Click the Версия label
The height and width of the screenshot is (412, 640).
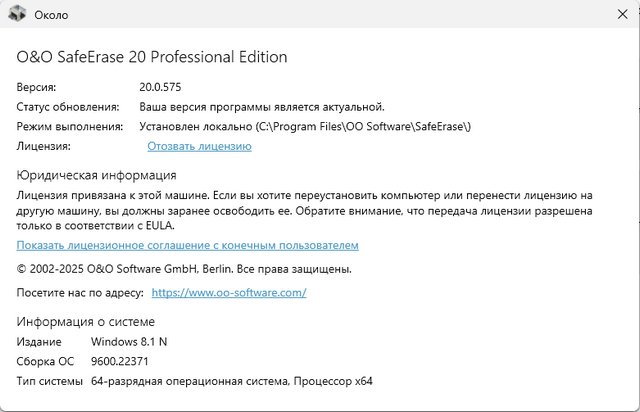tap(36, 87)
